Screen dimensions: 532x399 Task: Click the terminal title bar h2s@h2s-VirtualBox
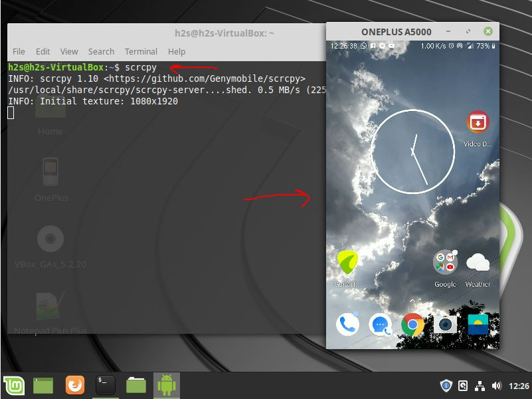click(x=224, y=33)
